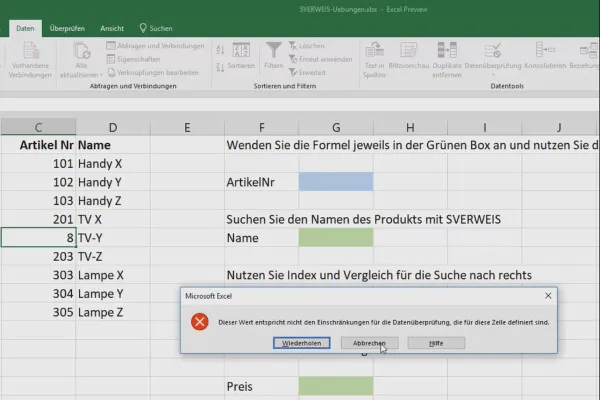
Task: Click the active cell containing 8
Action: (x=38, y=237)
